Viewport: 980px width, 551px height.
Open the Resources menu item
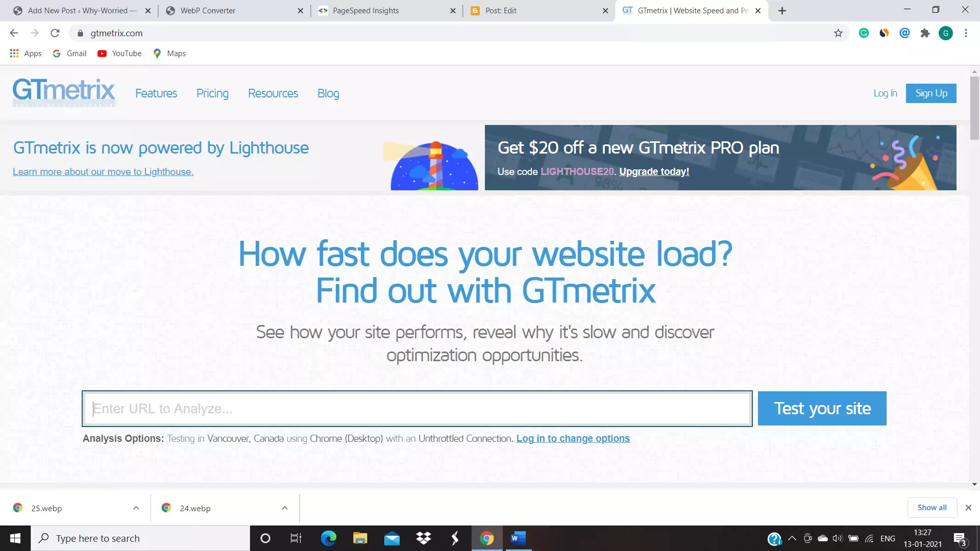[x=273, y=93]
